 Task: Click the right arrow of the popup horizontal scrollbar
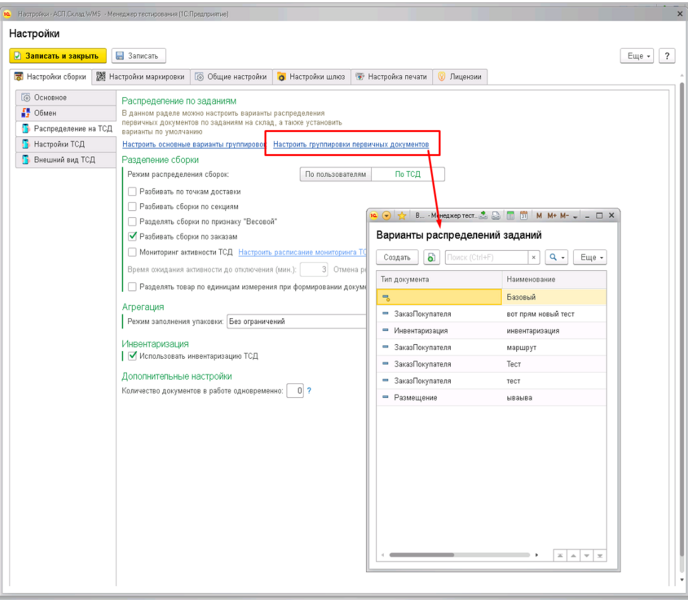tap(537, 555)
